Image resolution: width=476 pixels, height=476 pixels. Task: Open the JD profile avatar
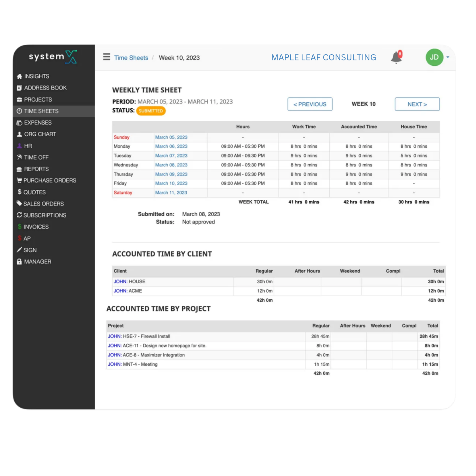[x=434, y=57]
